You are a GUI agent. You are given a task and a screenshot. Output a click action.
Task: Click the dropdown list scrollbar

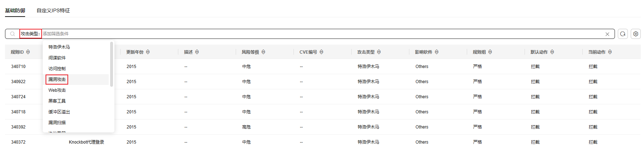(x=112, y=65)
